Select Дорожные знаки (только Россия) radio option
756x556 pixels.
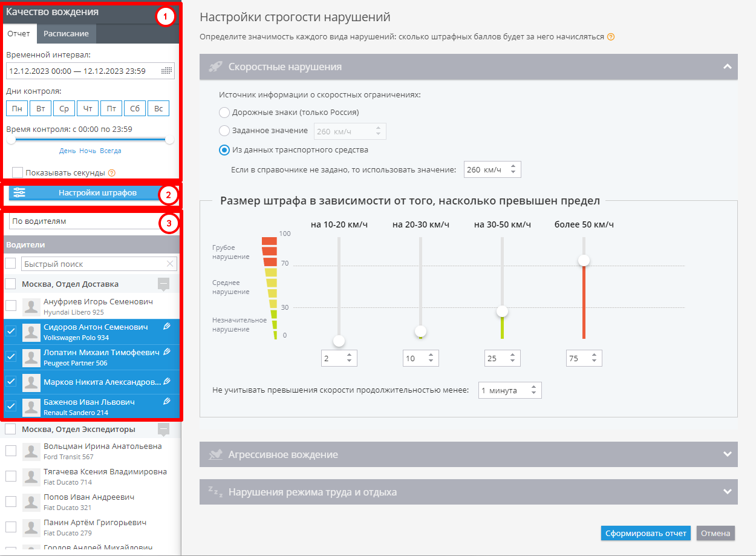click(x=224, y=113)
